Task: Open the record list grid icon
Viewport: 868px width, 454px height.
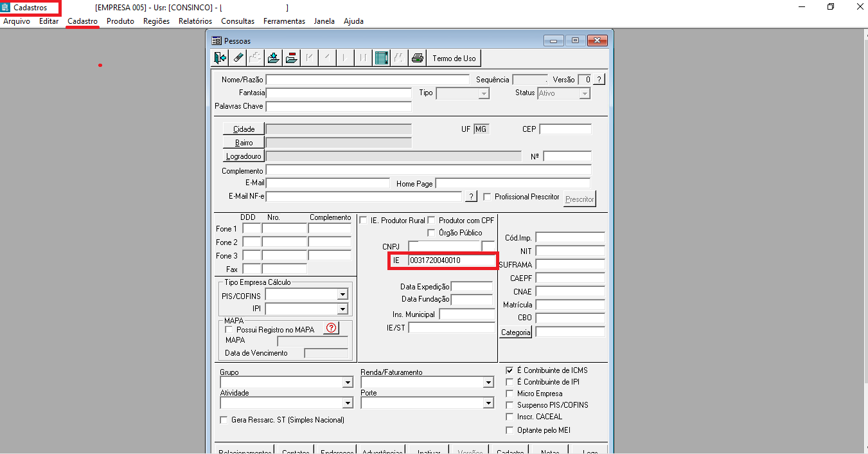Action: click(382, 58)
